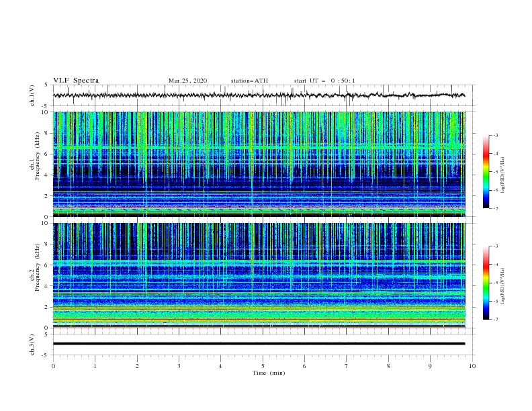
Task: Select the 'ch.1 Frequency (kHz)' axis label
Action: pos(35,156)
